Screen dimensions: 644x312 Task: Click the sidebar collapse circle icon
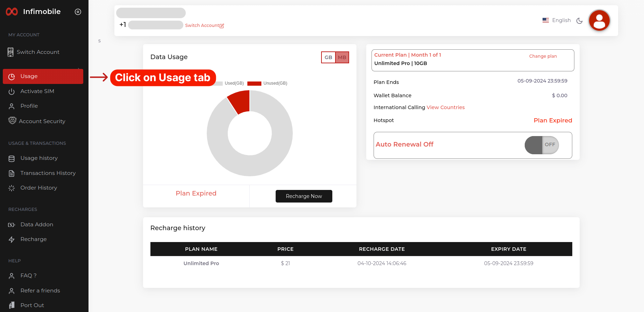78,12
